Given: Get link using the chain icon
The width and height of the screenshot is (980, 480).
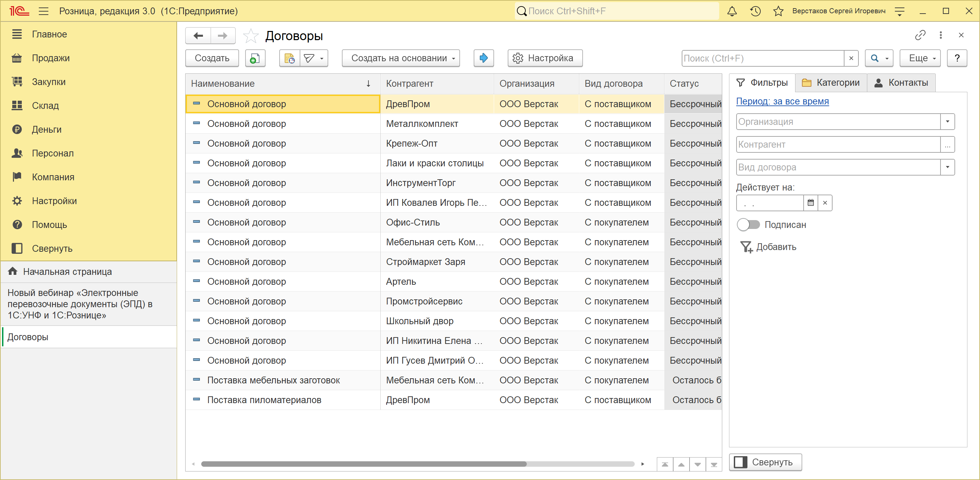Looking at the screenshot, I should click(x=920, y=35).
